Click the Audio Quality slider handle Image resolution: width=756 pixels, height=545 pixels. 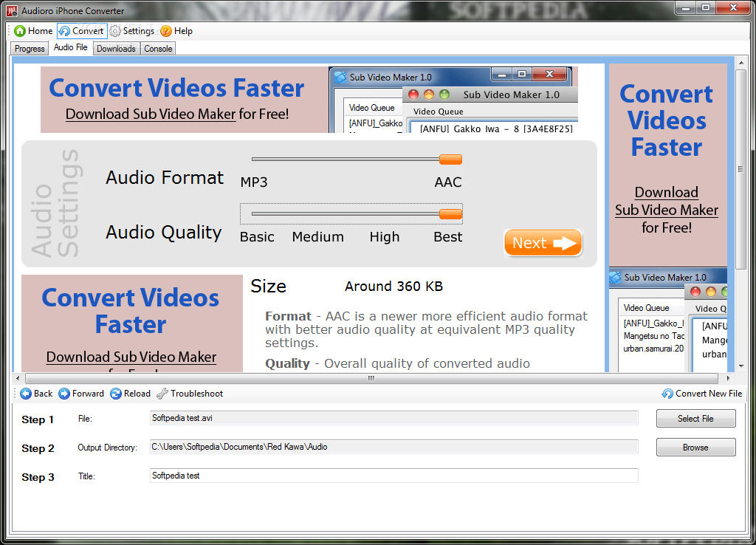tap(451, 214)
